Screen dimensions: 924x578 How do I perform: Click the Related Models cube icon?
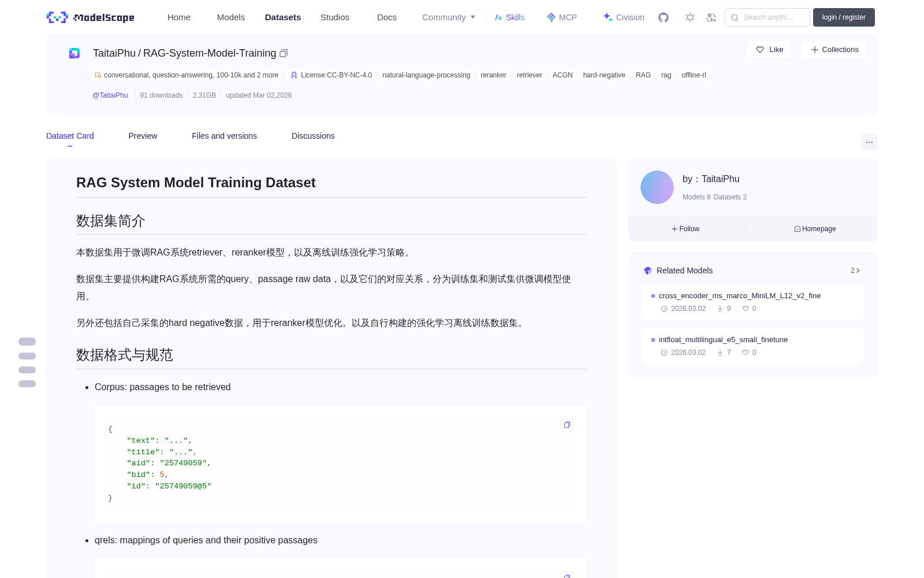(648, 271)
